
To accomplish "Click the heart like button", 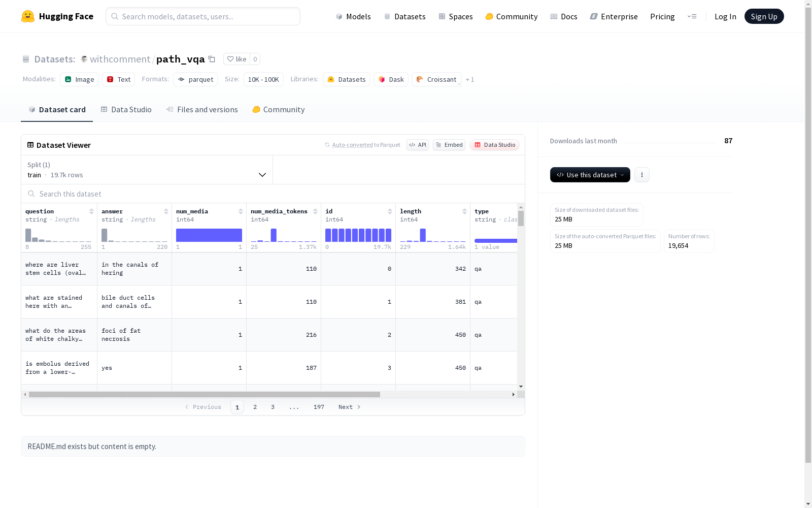I will point(236,59).
